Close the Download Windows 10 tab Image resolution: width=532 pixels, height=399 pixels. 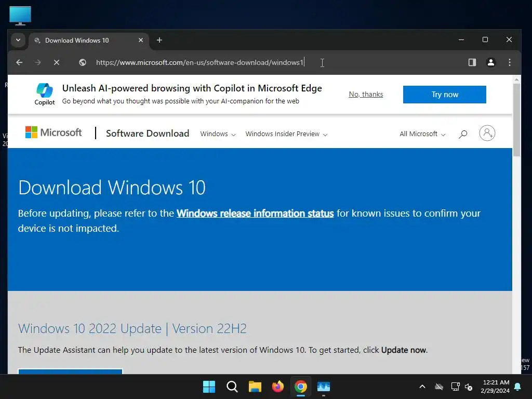pos(141,40)
